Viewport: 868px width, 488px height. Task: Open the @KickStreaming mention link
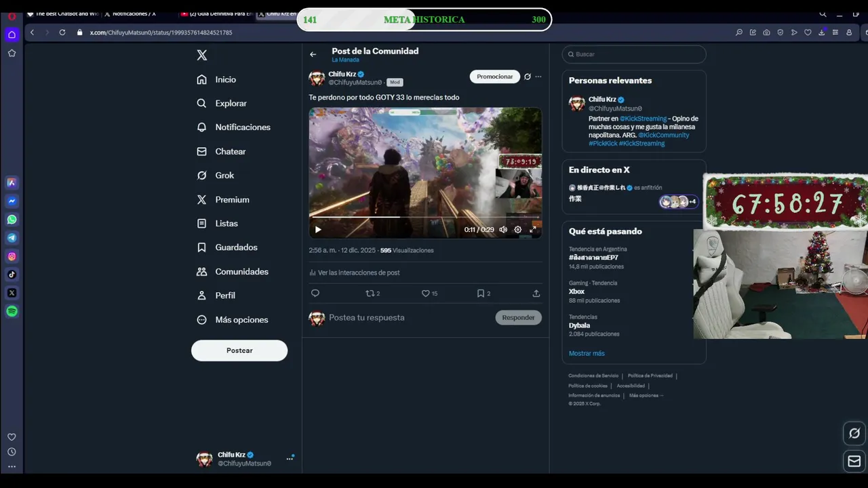click(643, 119)
